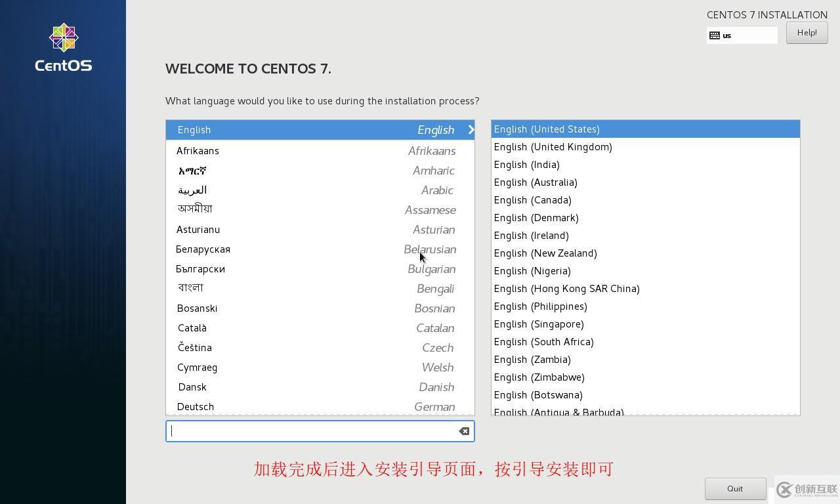Choose English (India) locale
840x504 pixels.
[646, 165]
